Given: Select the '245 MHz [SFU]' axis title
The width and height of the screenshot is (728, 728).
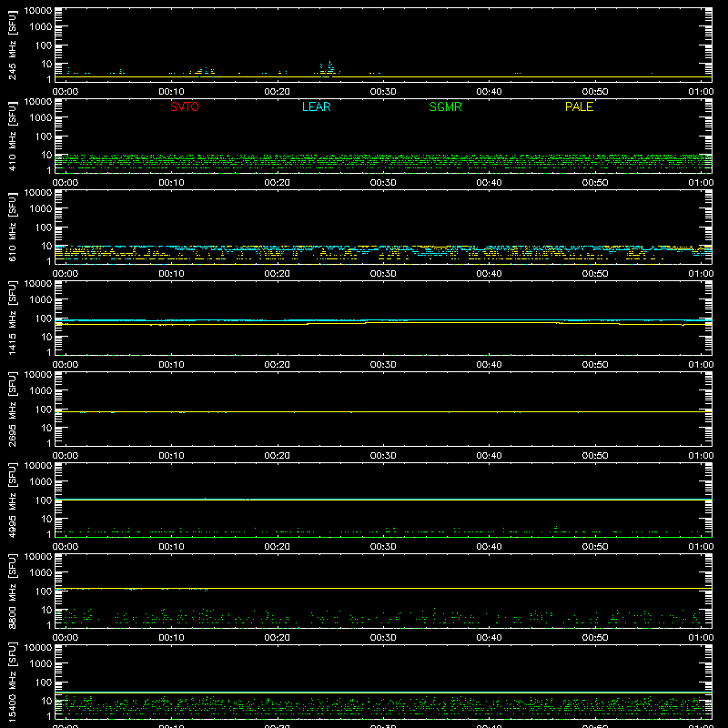Looking at the screenshot, I should click(12, 45).
